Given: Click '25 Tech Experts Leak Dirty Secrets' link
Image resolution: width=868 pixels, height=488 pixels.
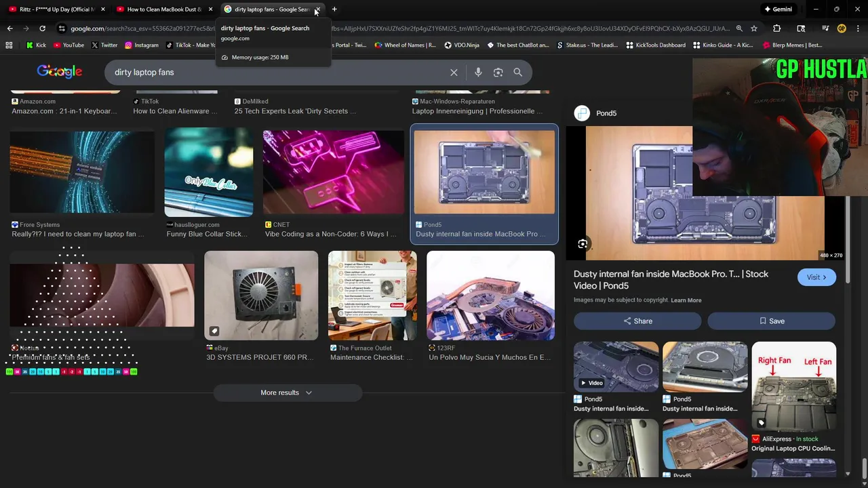Looking at the screenshot, I should click(296, 111).
